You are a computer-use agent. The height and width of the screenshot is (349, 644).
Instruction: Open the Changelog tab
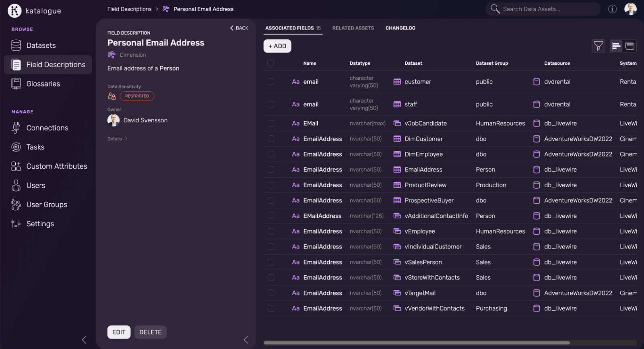pos(400,28)
